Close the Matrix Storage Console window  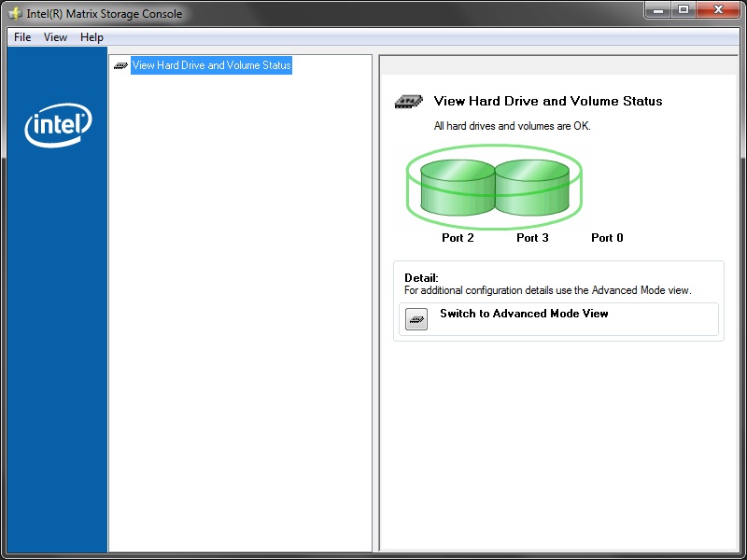pos(718,10)
